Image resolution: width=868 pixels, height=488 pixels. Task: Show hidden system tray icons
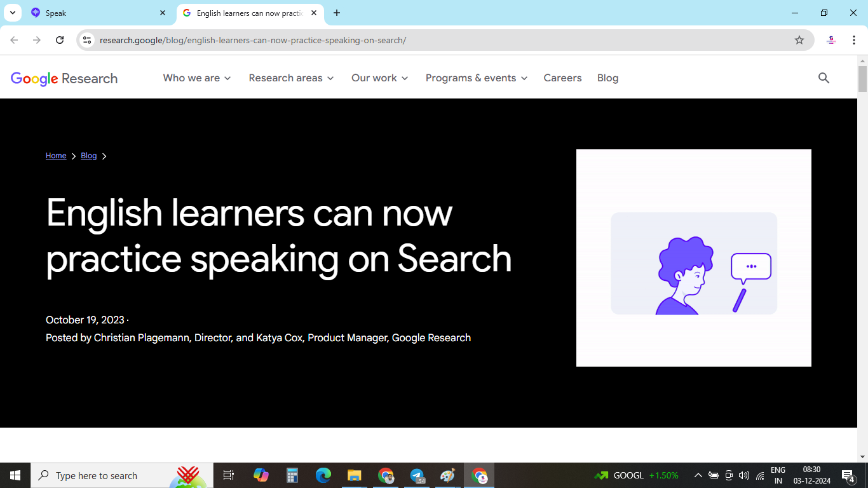(698, 475)
